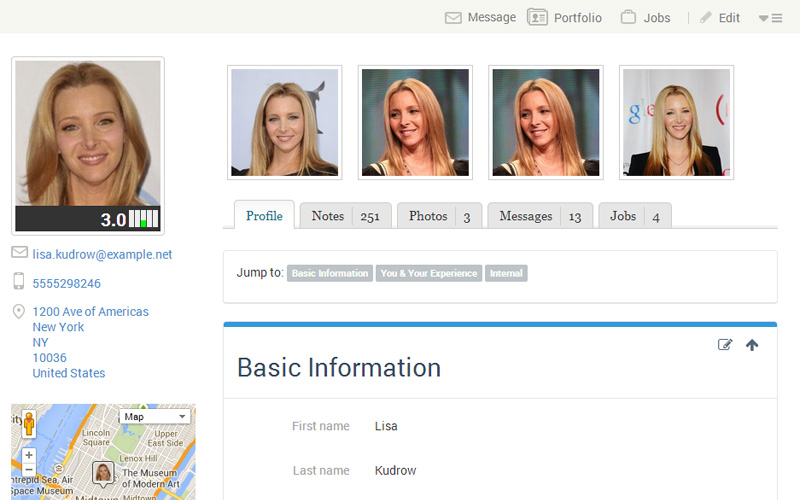The image size is (800, 500).
Task: Click the Notes count 251
Action: pyautogui.click(x=370, y=217)
